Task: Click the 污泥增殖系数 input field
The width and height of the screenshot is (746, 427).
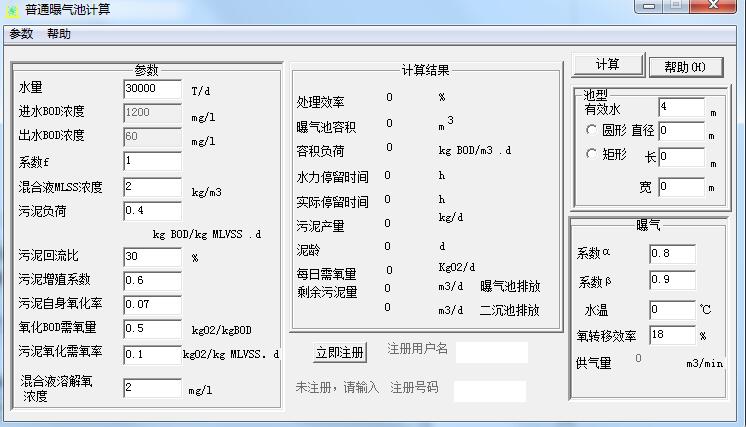Action: (x=152, y=281)
